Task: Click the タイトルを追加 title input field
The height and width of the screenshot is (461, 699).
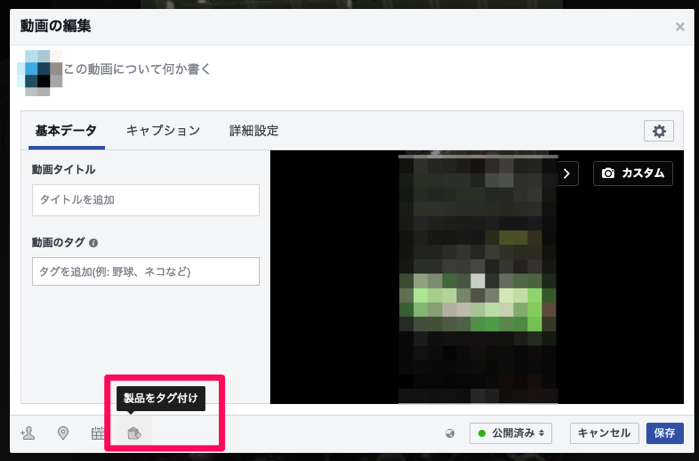Action: (146, 200)
